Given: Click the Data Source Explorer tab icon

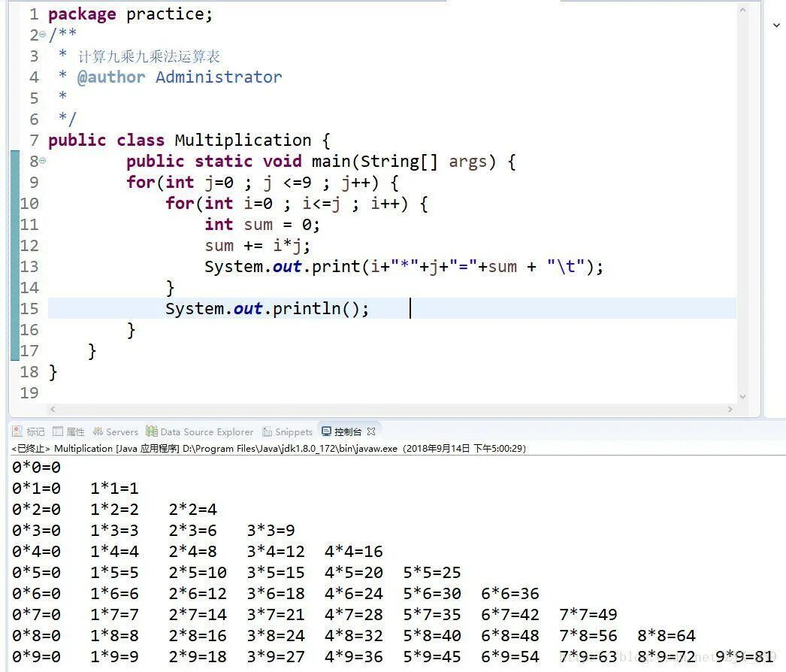Looking at the screenshot, I should coord(151,431).
